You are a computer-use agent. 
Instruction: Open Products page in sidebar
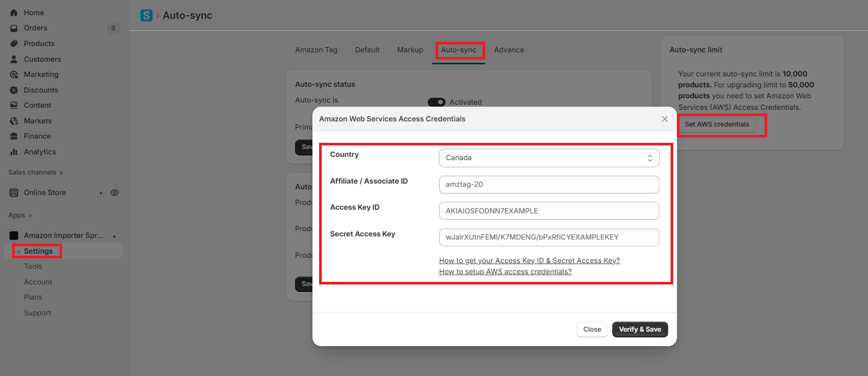(x=39, y=43)
